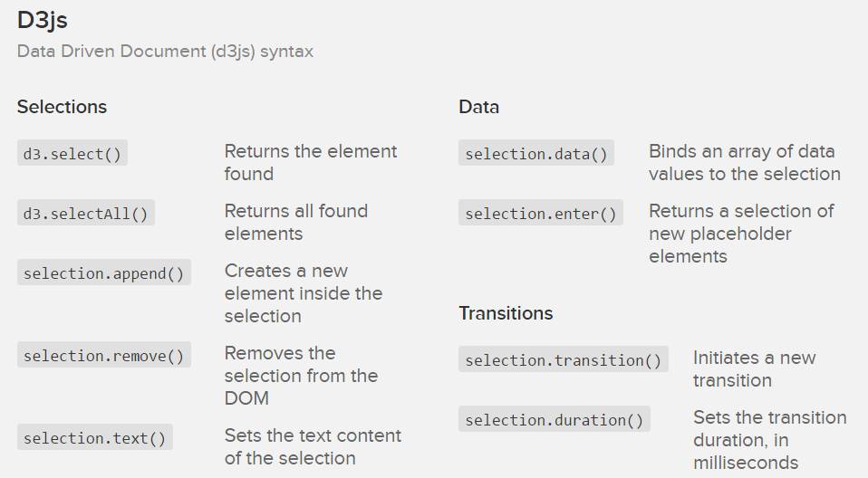868x478 pixels.
Task: Click the selection.transition() code snippet
Action: (x=564, y=360)
